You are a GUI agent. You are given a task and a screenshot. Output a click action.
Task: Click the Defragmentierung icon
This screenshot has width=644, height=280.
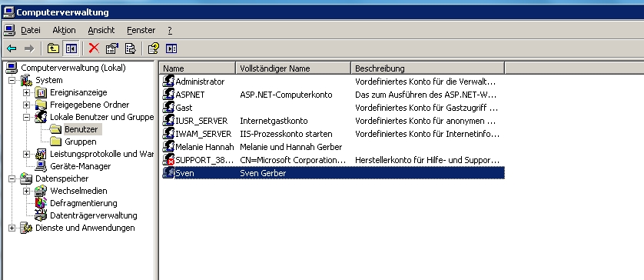point(41,203)
